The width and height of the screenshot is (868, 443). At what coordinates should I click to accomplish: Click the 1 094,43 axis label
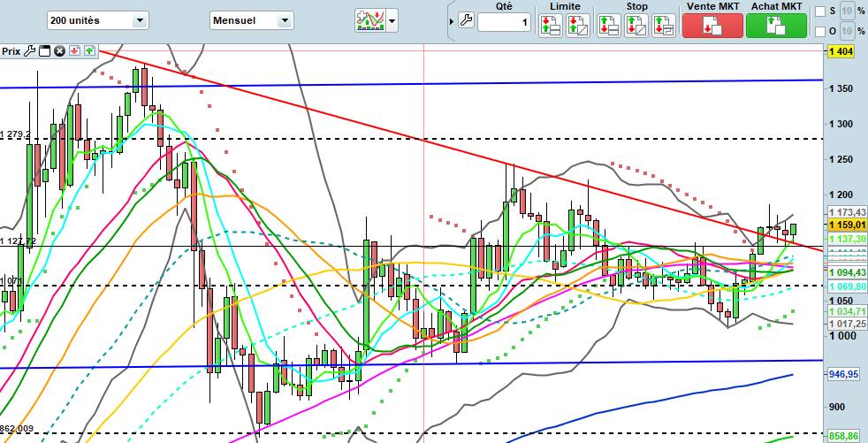[847, 272]
